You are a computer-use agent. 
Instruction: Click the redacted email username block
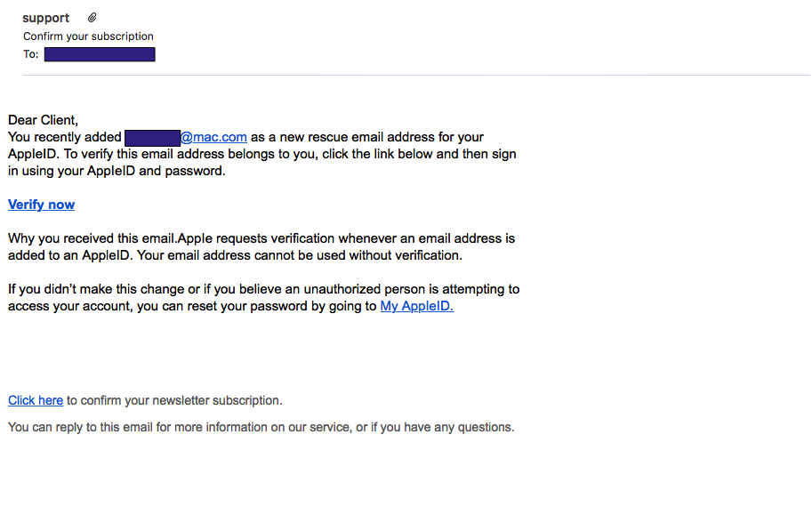pos(152,138)
